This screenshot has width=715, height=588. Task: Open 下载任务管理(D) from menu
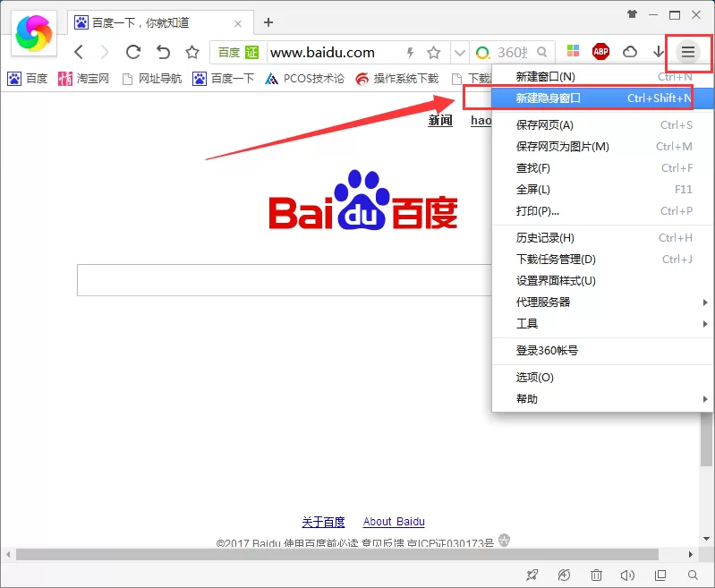click(603, 260)
